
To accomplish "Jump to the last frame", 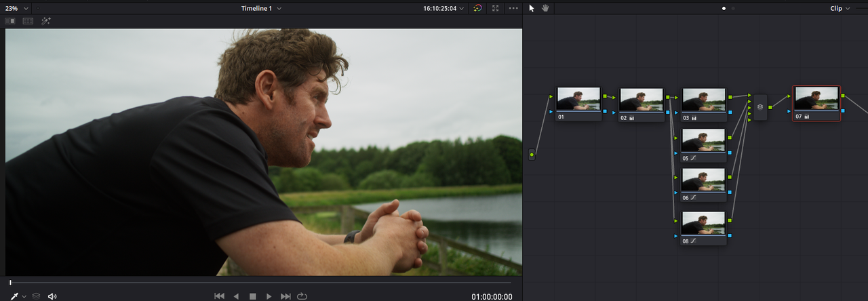I will click(285, 296).
